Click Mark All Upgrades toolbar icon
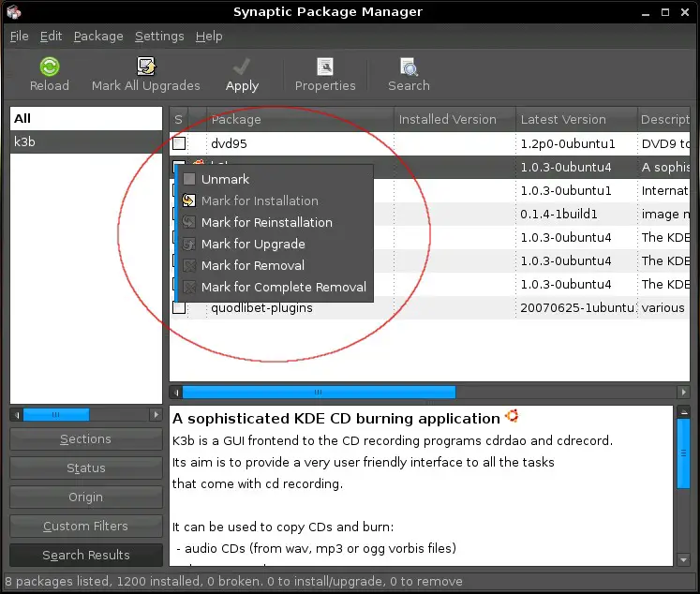Image resolution: width=700 pixels, height=594 pixels. tap(145, 67)
